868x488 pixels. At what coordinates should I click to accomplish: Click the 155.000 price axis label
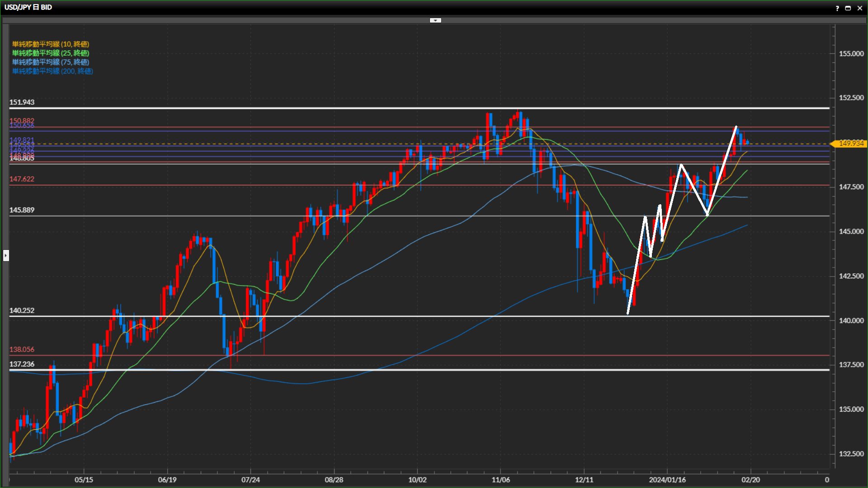tap(851, 54)
